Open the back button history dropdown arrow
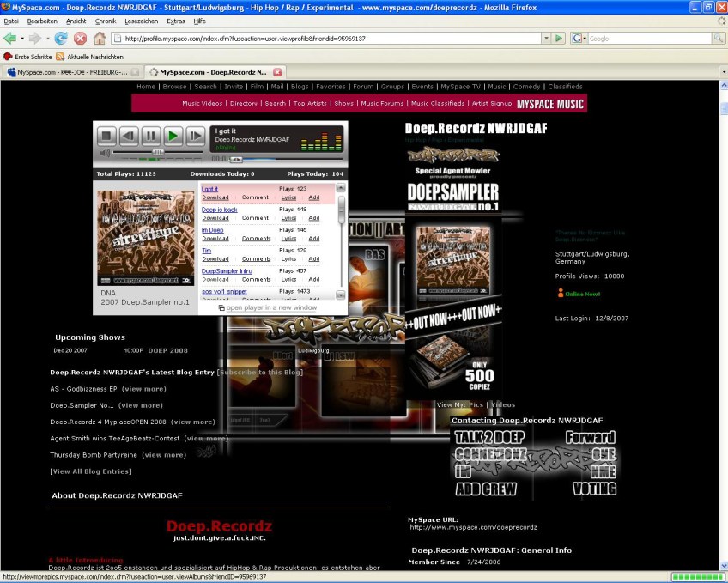This screenshot has height=583, width=728. [22, 39]
